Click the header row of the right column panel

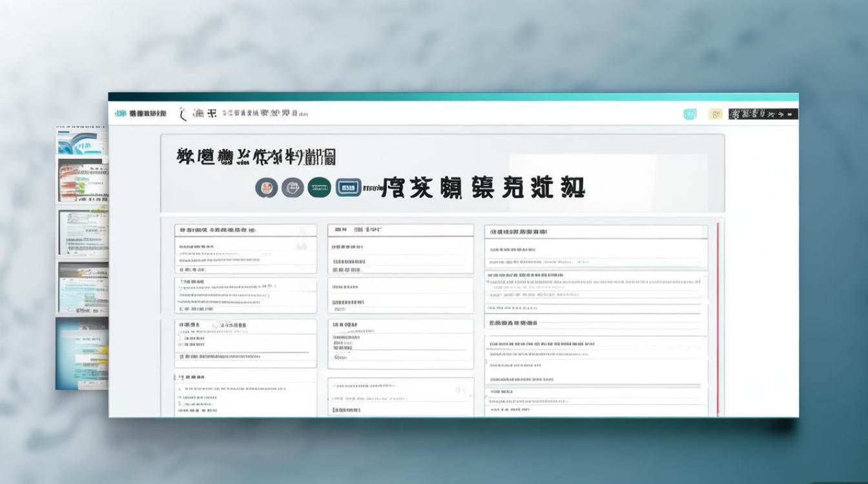[595, 232]
